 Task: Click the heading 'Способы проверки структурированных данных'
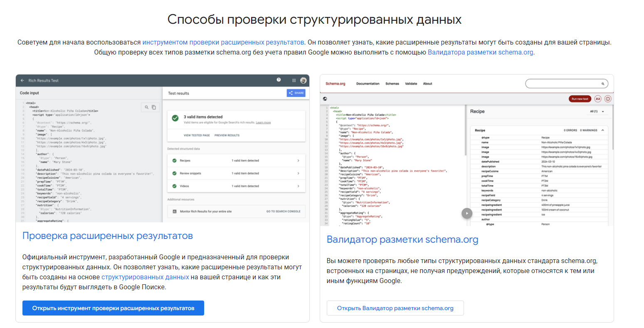pos(314,20)
